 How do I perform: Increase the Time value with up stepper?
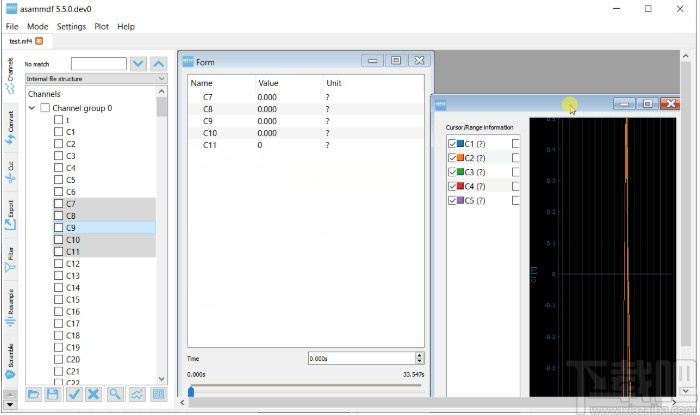coord(419,355)
